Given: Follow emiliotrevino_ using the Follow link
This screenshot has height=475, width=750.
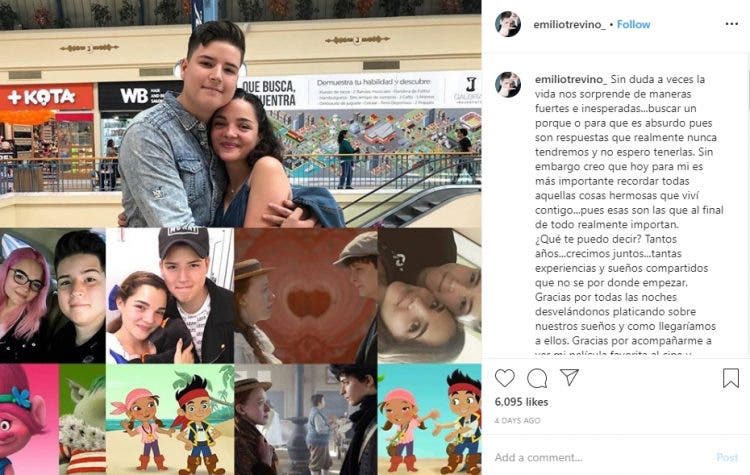Looking at the screenshot, I should click(x=633, y=24).
